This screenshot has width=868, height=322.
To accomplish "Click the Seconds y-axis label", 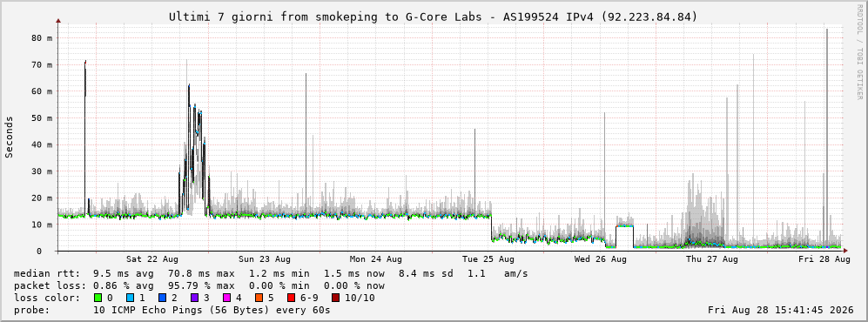I will (10, 138).
